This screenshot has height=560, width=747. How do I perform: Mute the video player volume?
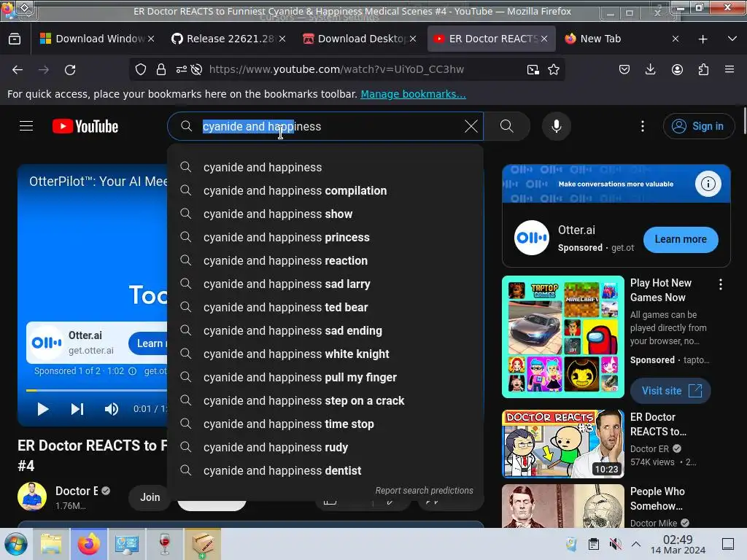point(112,409)
